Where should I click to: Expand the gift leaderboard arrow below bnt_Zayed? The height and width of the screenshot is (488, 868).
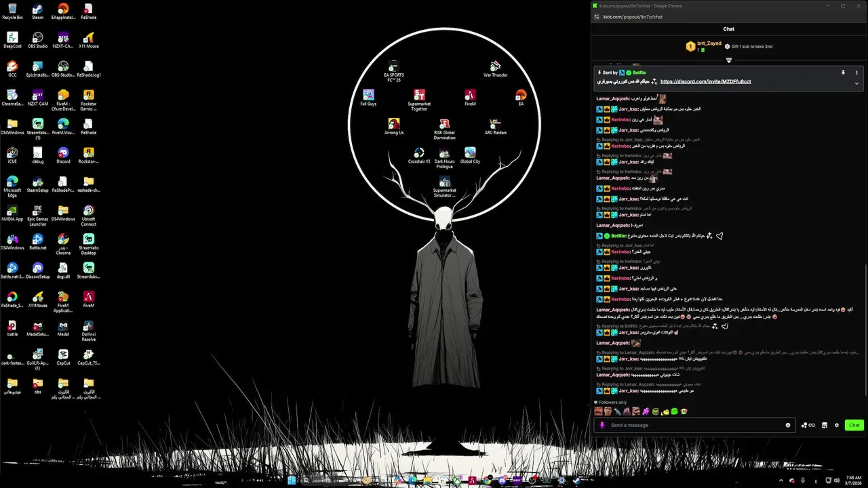[x=729, y=60]
